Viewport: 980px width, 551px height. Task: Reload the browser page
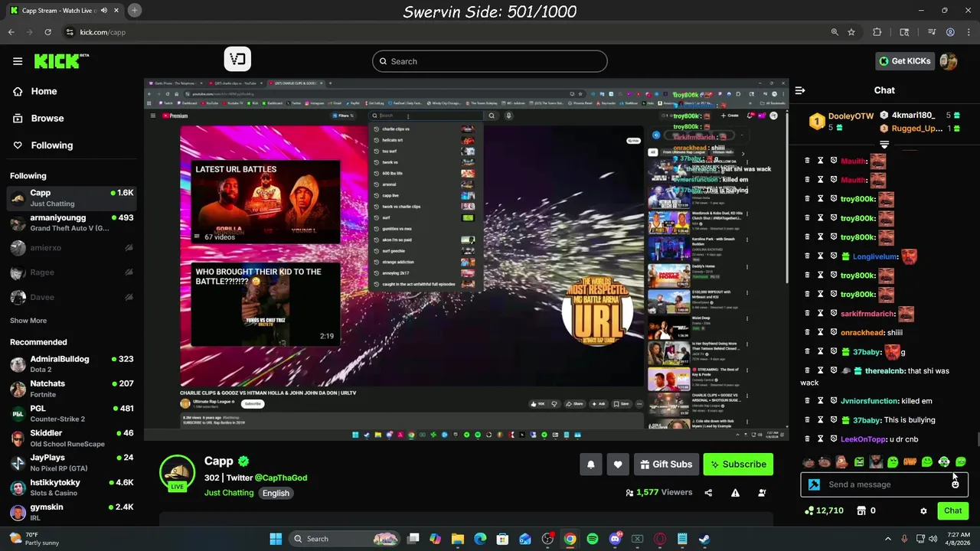pos(47,32)
